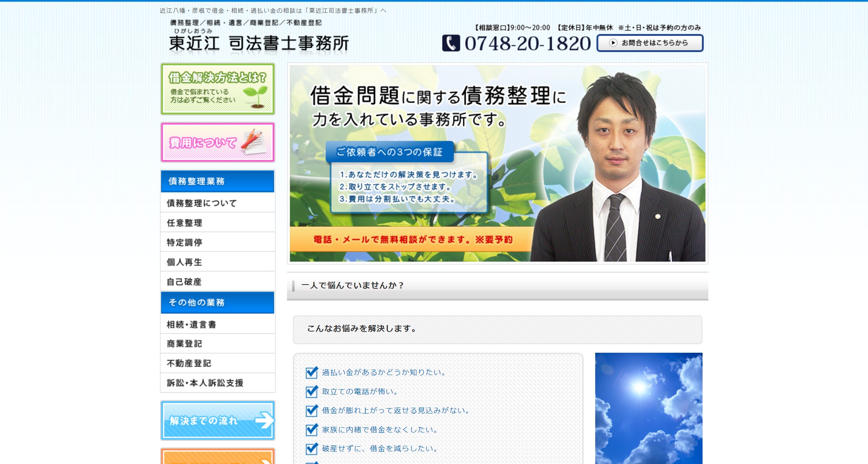Open the 債務整理業務 menu header

(217, 181)
